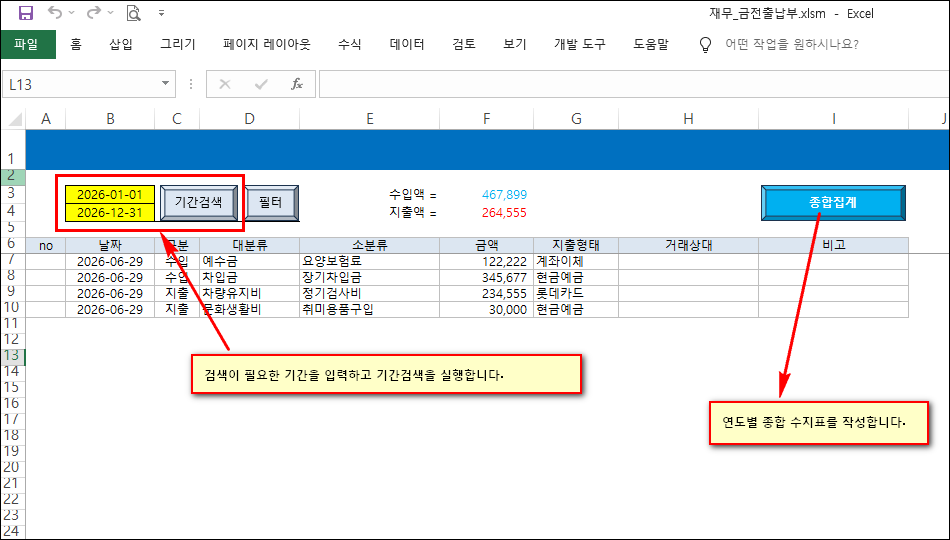The image size is (950, 540).
Task: Open the 도움말 ribbon tab
Action: (651, 44)
